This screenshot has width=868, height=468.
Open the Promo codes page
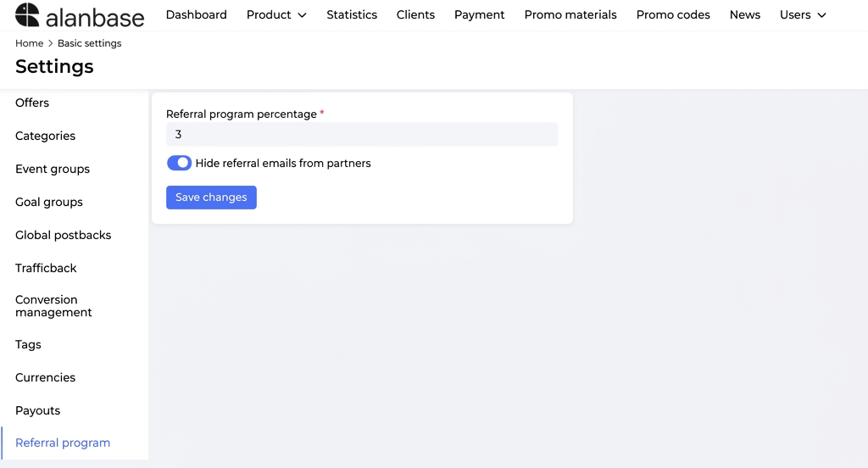pos(673,15)
